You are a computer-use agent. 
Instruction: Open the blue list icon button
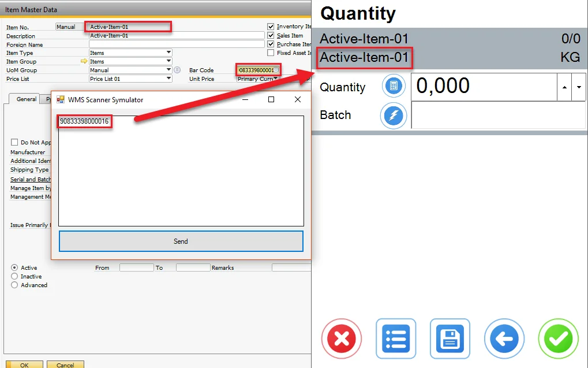[x=396, y=339]
